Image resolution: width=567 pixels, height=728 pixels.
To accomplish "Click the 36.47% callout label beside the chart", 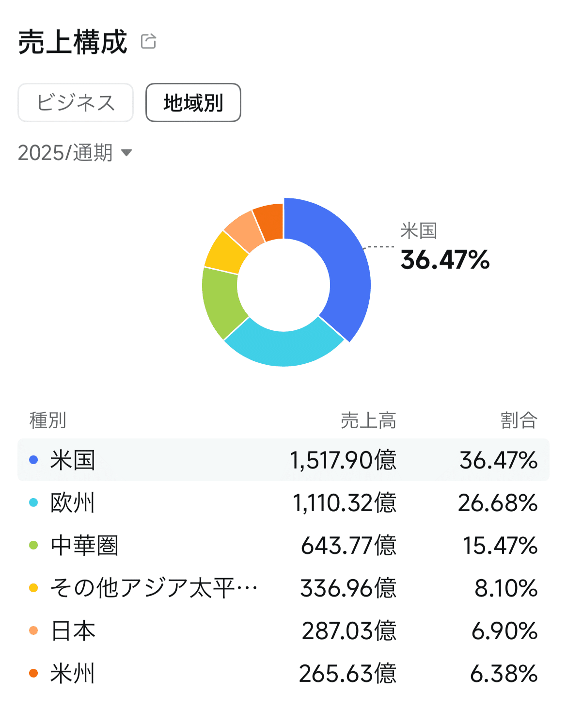I will [444, 260].
